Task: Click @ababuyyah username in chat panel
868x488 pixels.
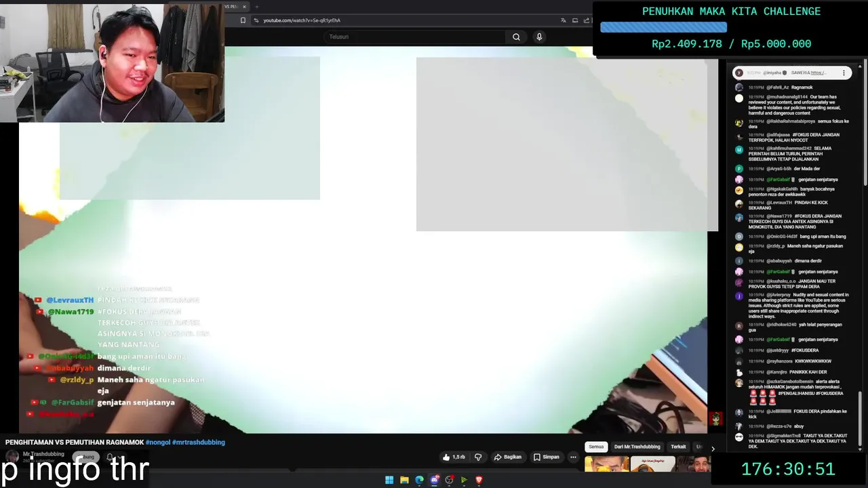Action: coord(779,261)
